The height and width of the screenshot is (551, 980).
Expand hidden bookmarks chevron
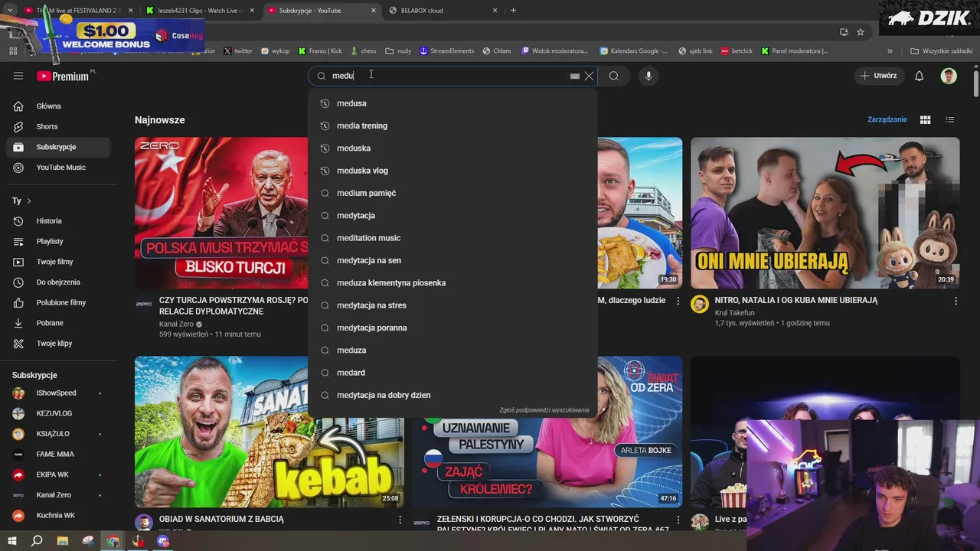pyautogui.click(x=890, y=51)
